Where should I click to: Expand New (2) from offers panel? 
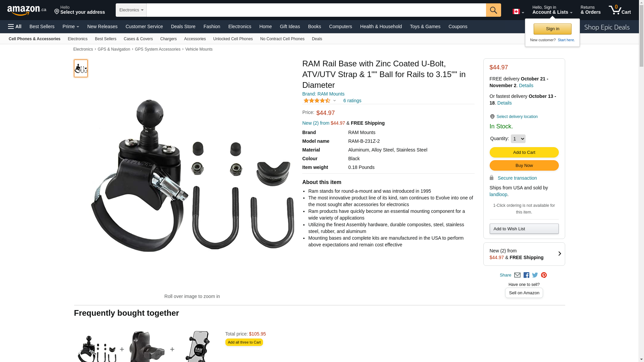[524, 254]
